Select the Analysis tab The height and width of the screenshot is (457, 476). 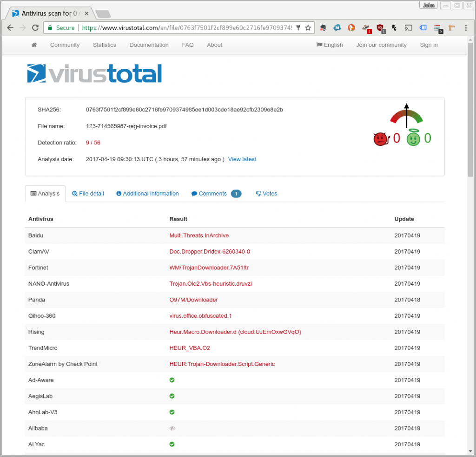[x=45, y=194]
